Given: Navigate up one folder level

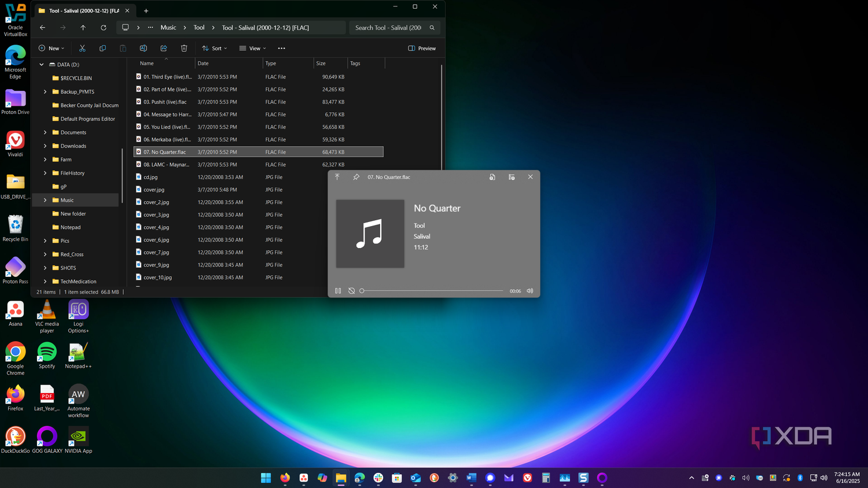Looking at the screenshot, I should 83,28.
